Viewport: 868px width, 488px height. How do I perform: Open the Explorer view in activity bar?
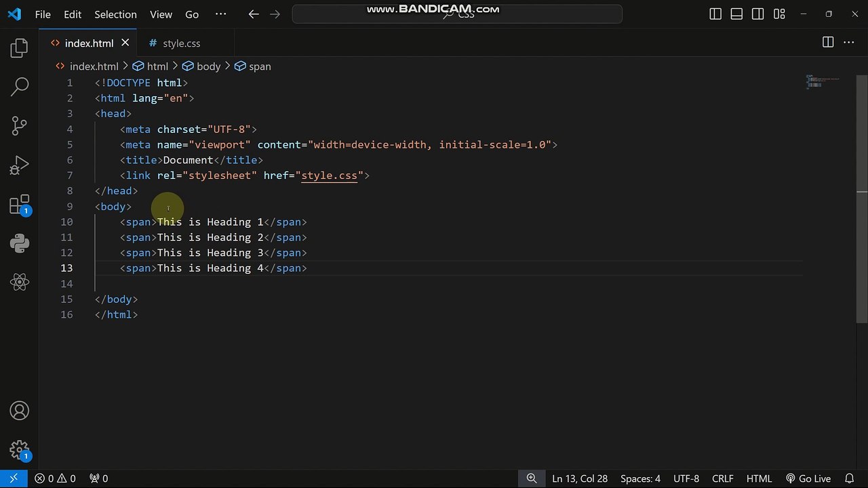[19, 47]
